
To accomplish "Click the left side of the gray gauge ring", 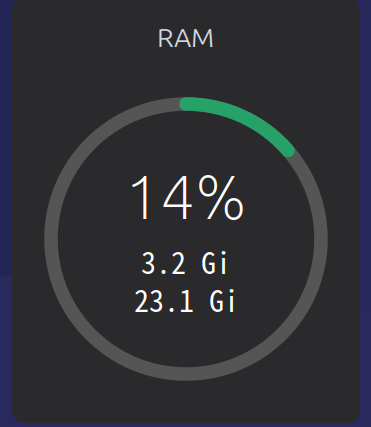I will click(51, 239).
